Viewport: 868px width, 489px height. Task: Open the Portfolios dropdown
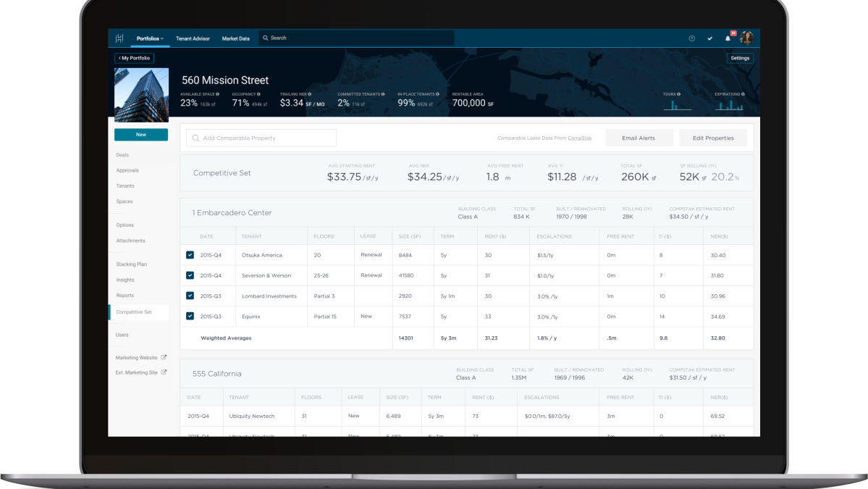coord(150,38)
